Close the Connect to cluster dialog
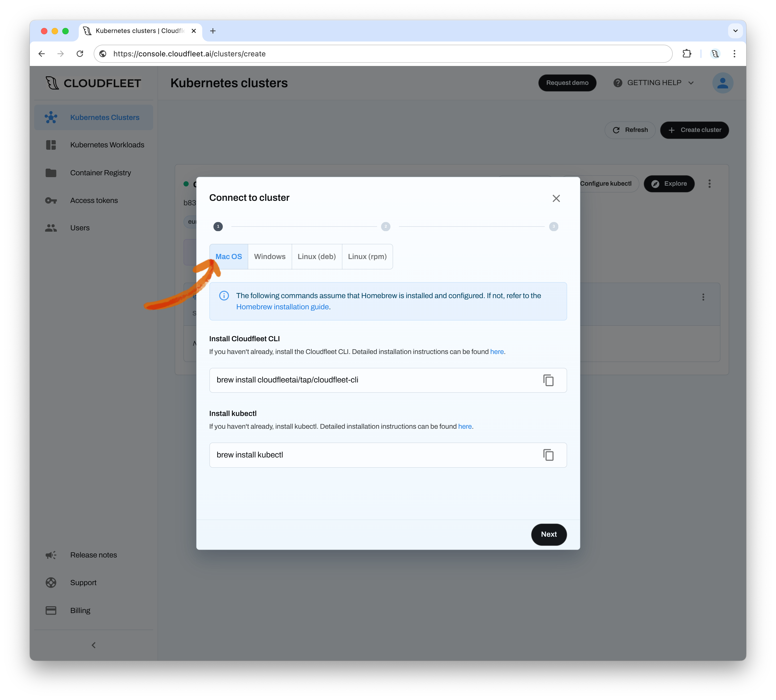Viewport: 776px width, 700px height. click(x=556, y=198)
